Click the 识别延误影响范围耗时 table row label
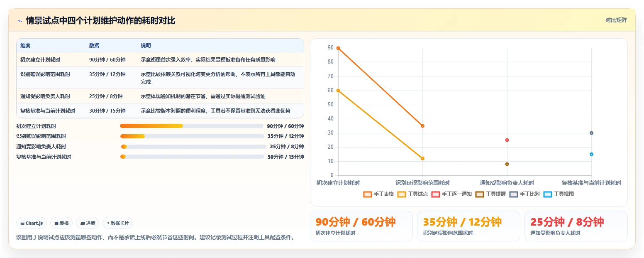644x258 pixels. tap(45, 74)
